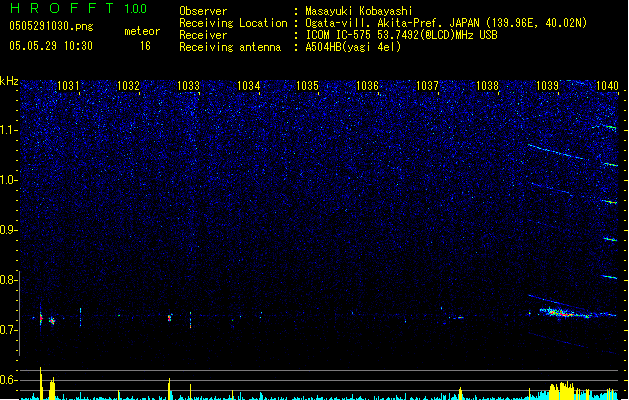Click the Receiving antenna field label
The image size is (629, 400).
[230, 47]
